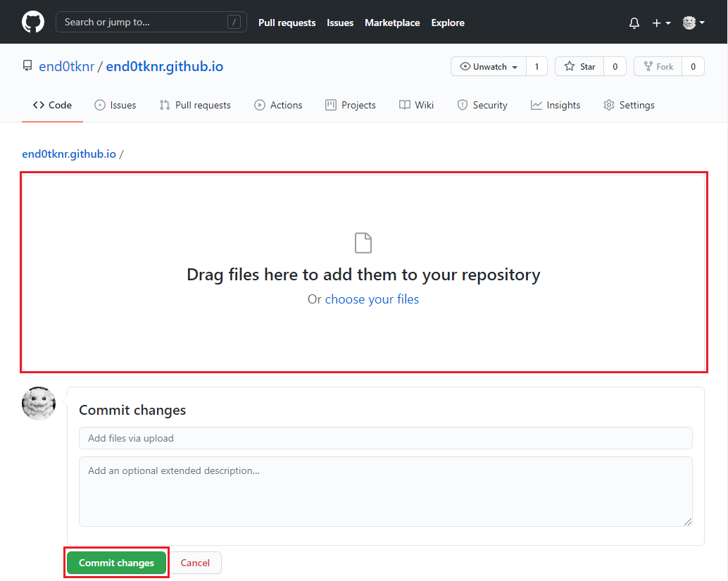Image resolution: width=728 pixels, height=581 pixels.
Task: Go to Explore
Action: click(448, 23)
